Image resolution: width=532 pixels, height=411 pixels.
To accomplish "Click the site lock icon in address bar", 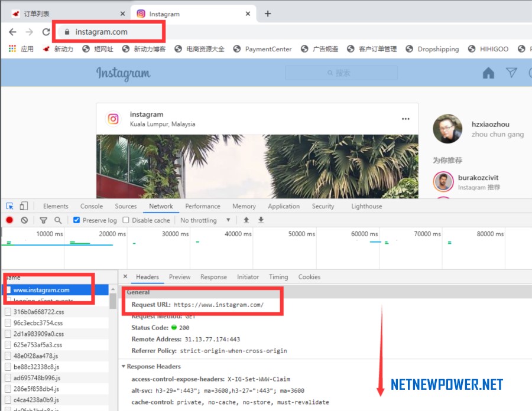I will pyautogui.click(x=67, y=32).
